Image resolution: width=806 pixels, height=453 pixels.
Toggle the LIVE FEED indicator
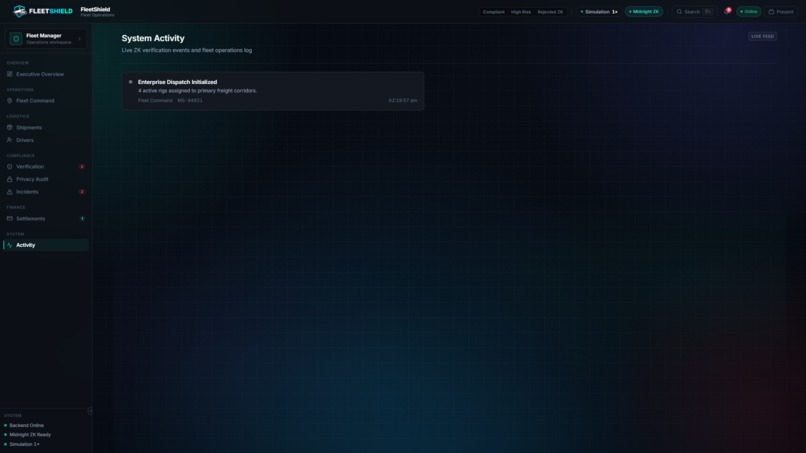coord(762,37)
